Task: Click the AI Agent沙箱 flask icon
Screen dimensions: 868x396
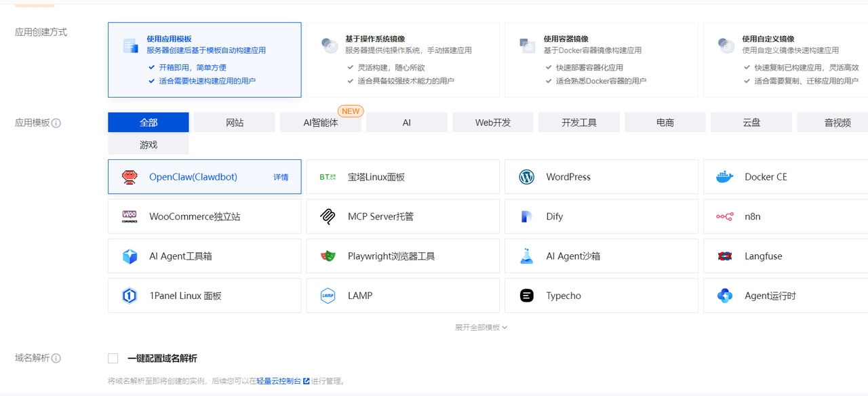Action: (526, 256)
